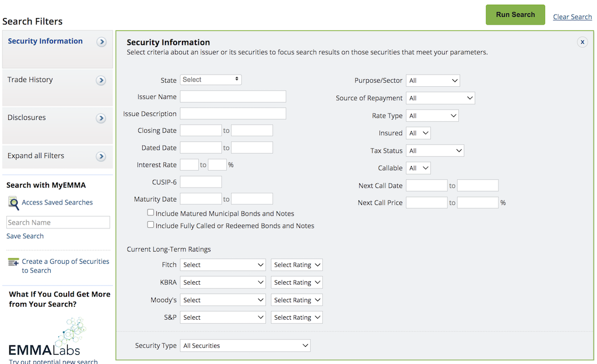The height and width of the screenshot is (364, 597).
Task: Click the Run Search button
Action: [515, 15]
